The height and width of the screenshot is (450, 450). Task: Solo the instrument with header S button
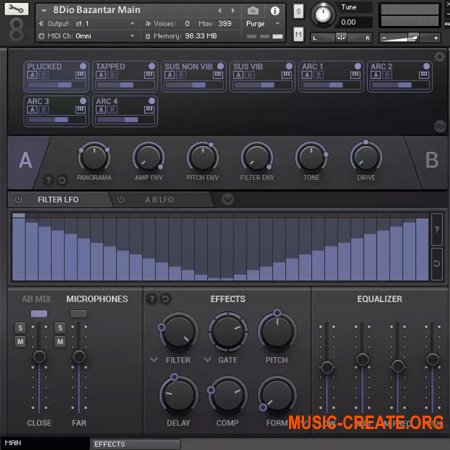(299, 12)
